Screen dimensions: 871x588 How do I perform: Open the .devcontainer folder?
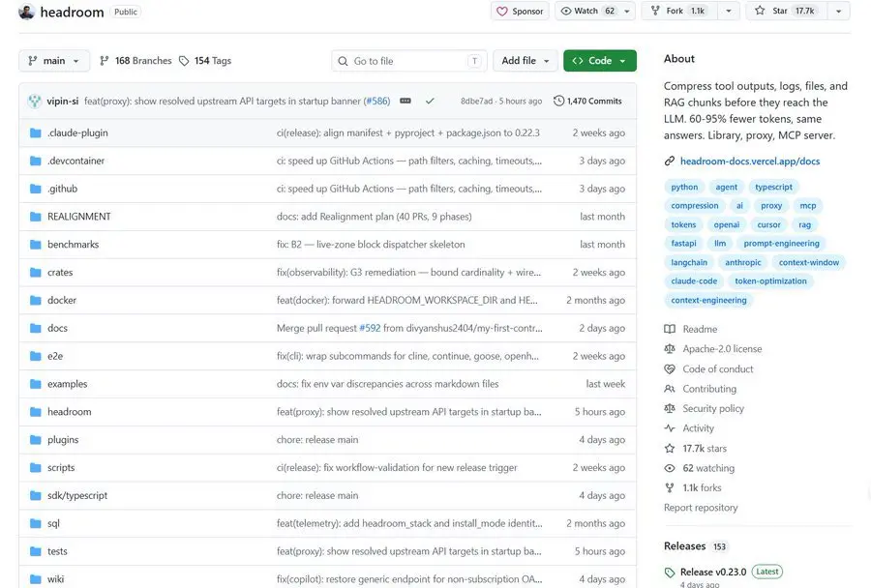[75, 161]
